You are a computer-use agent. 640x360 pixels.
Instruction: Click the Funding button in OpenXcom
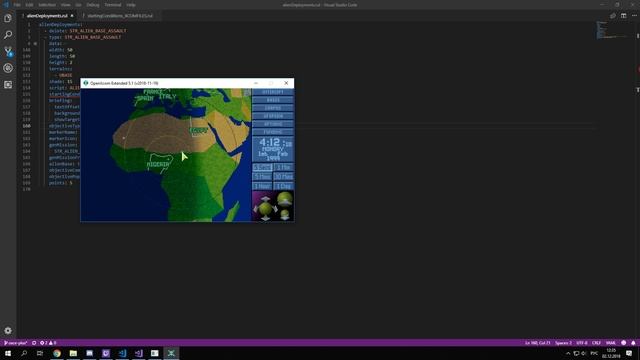[x=273, y=132]
